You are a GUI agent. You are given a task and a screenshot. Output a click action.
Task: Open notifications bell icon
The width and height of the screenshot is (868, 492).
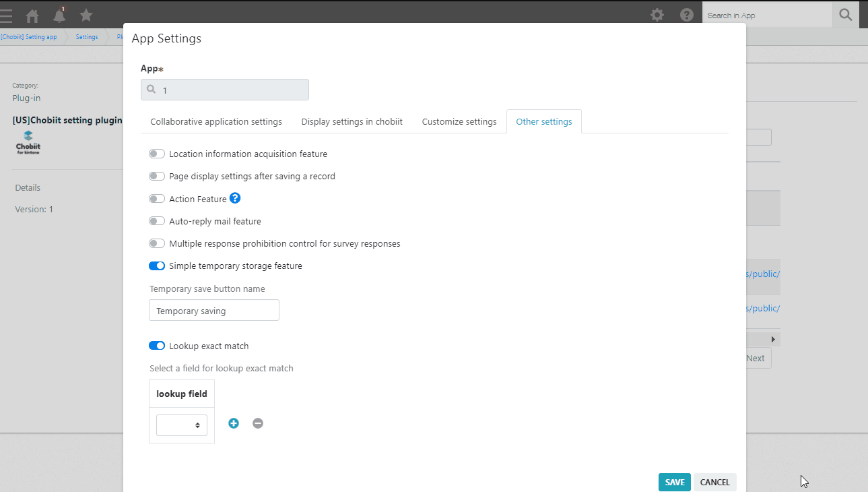tap(59, 15)
